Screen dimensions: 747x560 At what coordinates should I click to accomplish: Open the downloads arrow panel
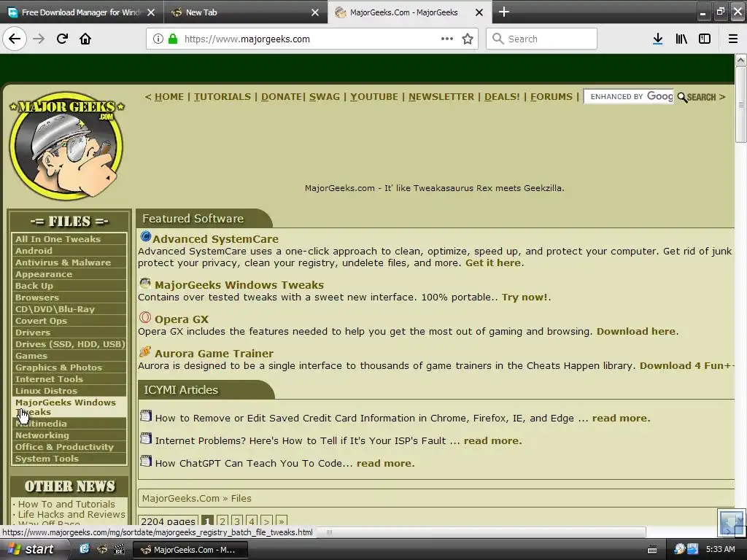(657, 39)
